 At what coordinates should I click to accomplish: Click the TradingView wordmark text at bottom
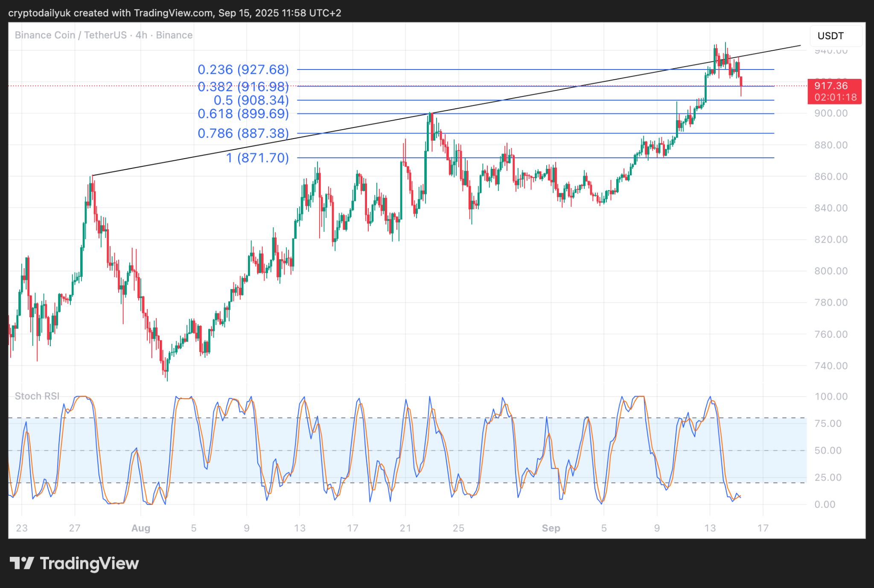89,564
